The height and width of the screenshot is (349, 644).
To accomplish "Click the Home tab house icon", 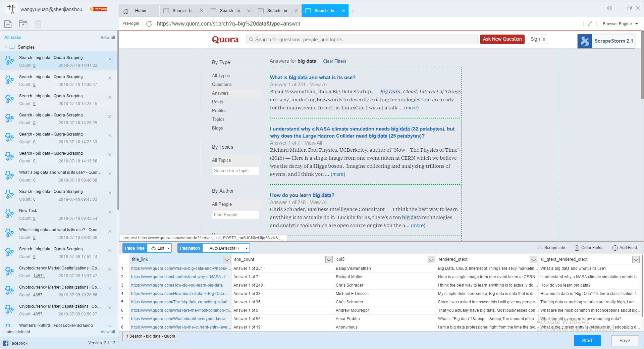I will (x=126, y=11).
